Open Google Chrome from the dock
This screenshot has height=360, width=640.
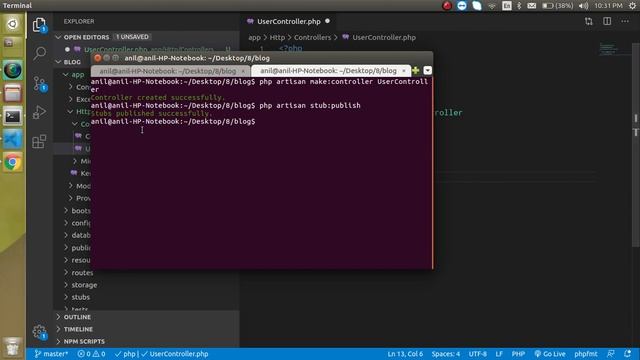(x=13, y=162)
